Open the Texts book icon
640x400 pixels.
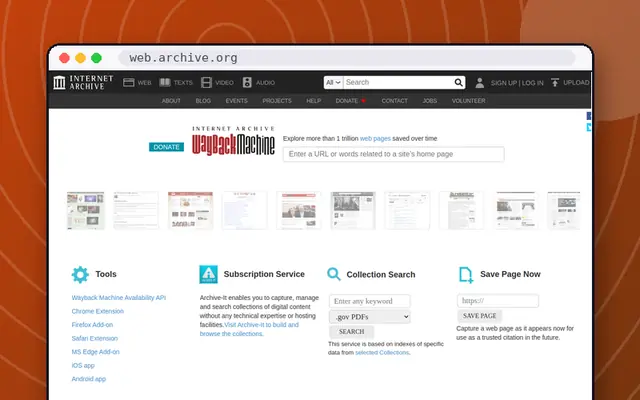click(165, 82)
